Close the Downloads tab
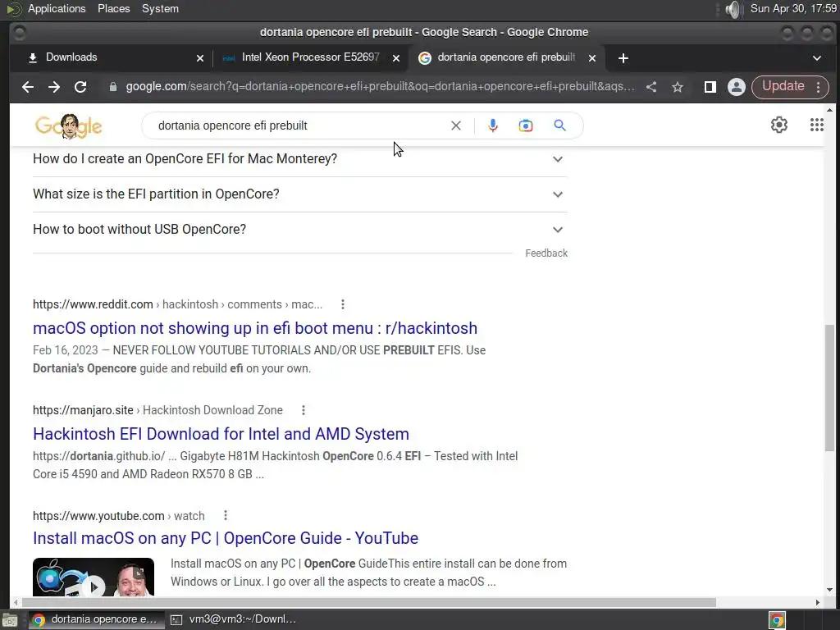This screenshot has width=840, height=630. click(200, 58)
